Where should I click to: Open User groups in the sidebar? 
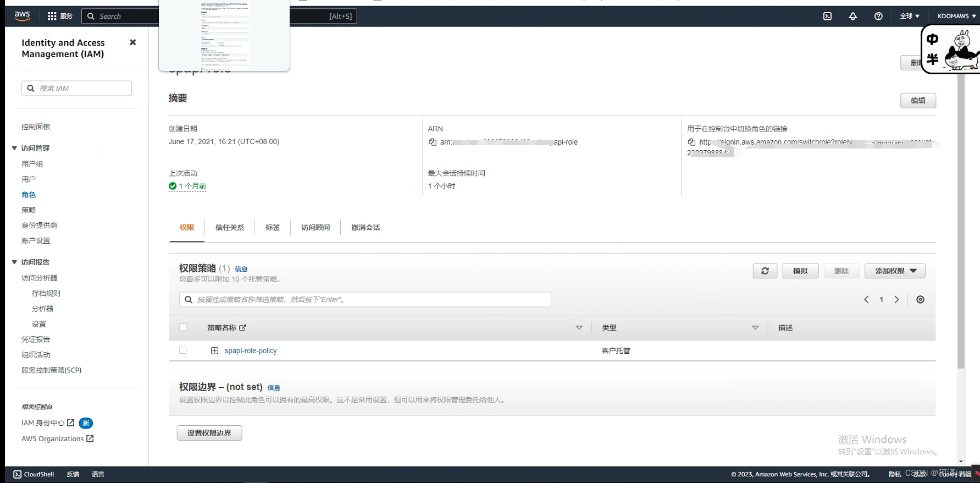(x=32, y=164)
